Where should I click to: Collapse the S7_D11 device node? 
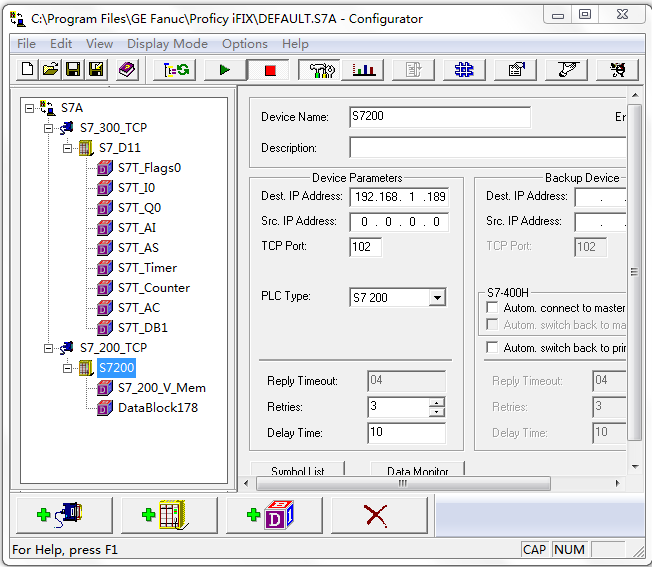[67, 148]
